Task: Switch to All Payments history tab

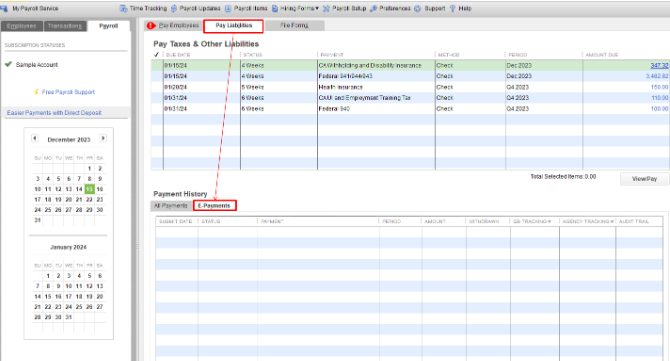Action: [x=171, y=205]
